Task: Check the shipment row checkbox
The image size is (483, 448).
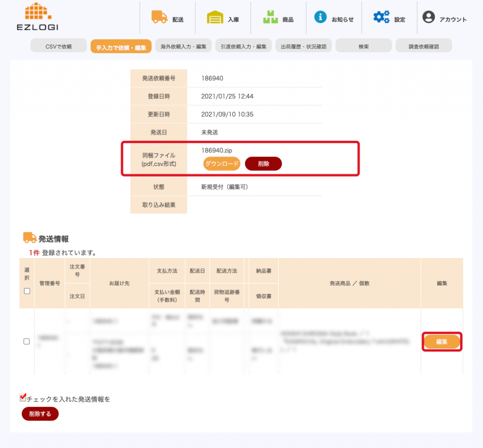Action: coord(27,341)
